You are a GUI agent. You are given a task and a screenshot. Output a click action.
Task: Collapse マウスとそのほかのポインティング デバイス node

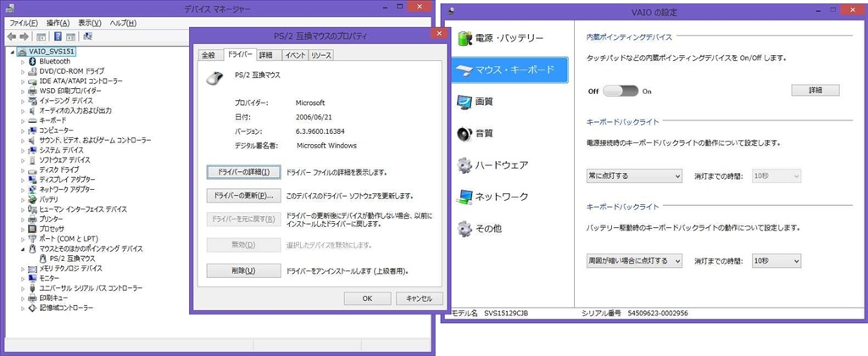[23, 249]
